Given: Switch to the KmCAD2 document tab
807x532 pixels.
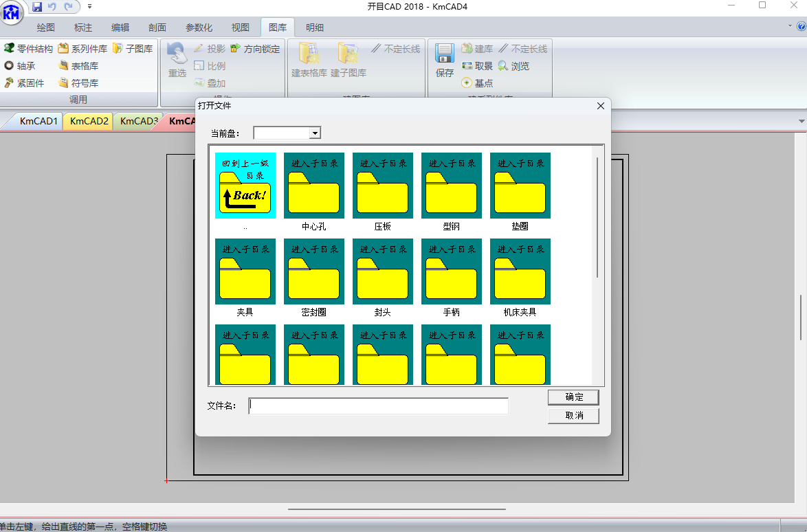Looking at the screenshot, I should click(x=89, y=121).
